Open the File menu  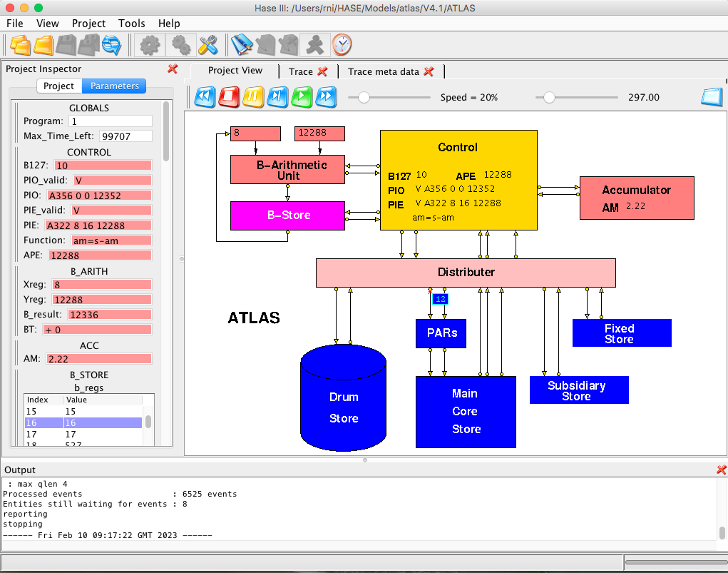point(15,24)
